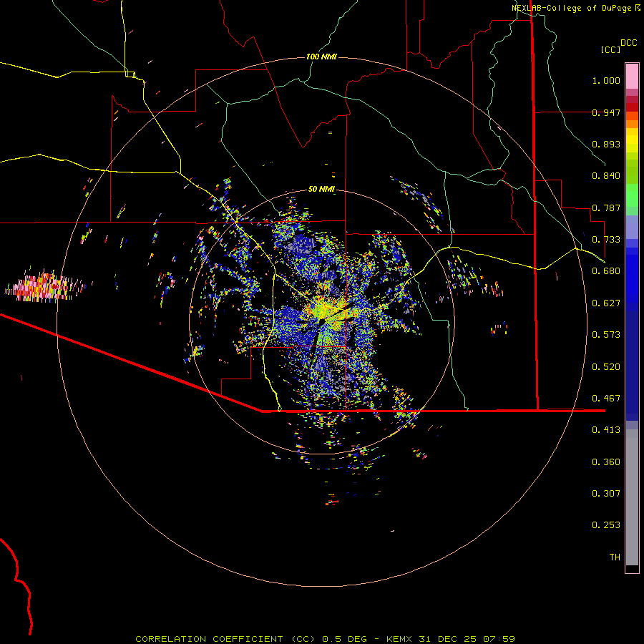Click the 0.733 scale label
This screenshot has height=644, width=644.
(x=606, y=240)
